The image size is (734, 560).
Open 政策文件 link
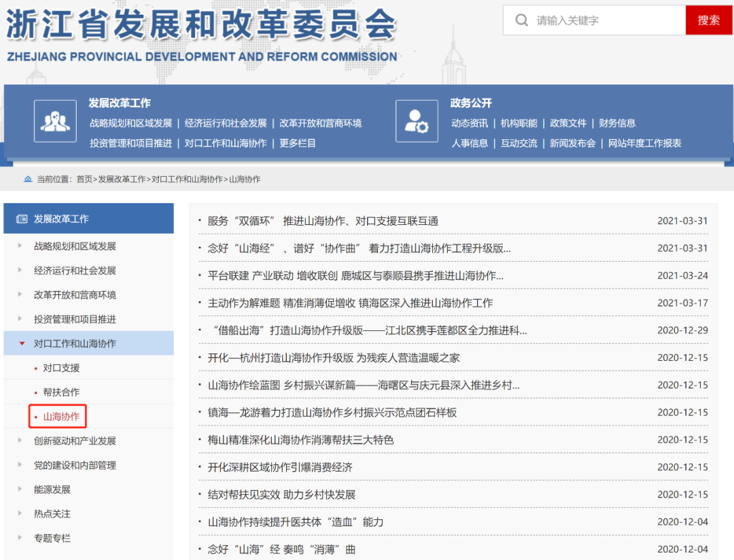tap(568, 123)
